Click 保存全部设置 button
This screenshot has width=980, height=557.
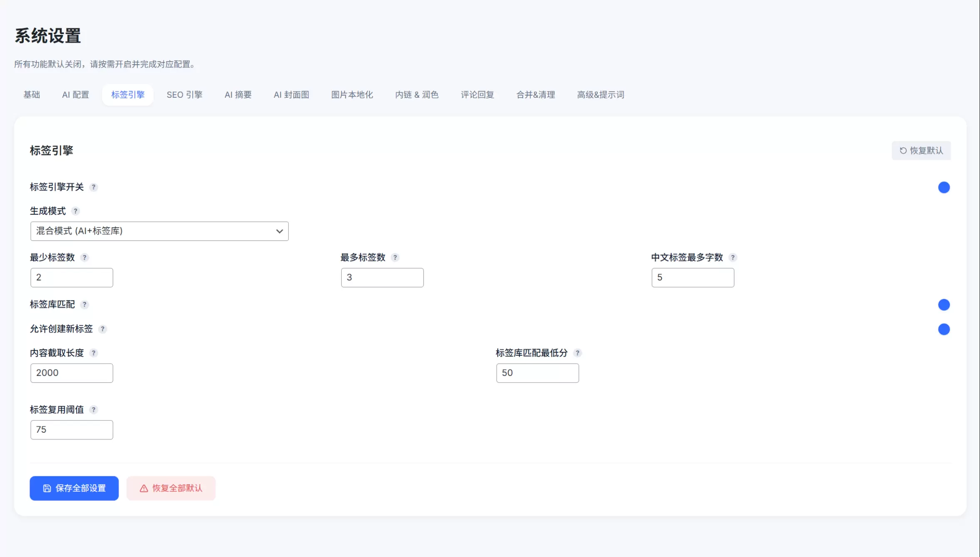click(x=74, y=488)
